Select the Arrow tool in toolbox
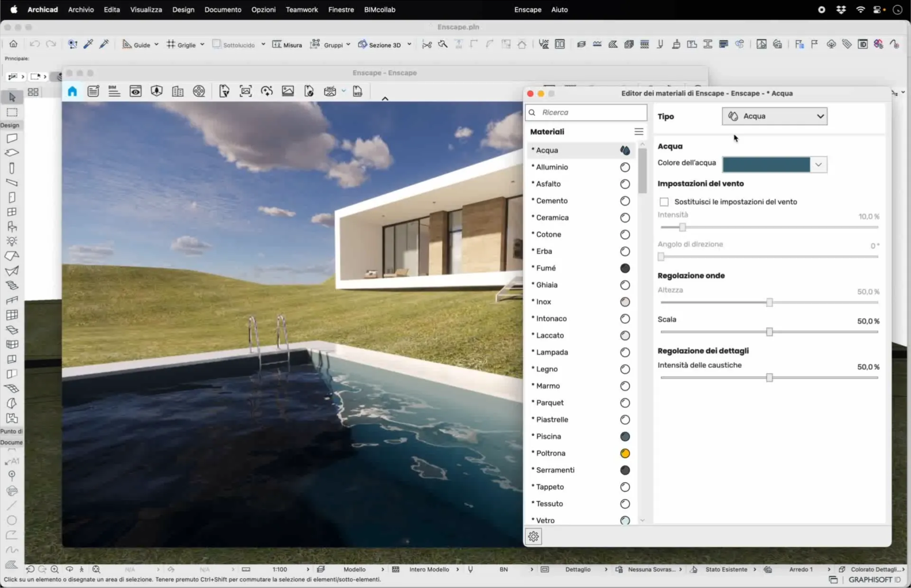Screen dimensions: 911x588 pos(12,97)
